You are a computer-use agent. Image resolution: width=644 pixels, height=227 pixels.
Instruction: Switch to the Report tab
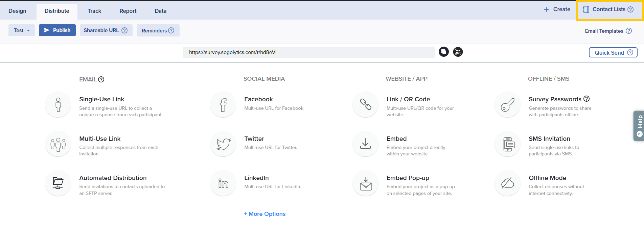tap(128, 11)
